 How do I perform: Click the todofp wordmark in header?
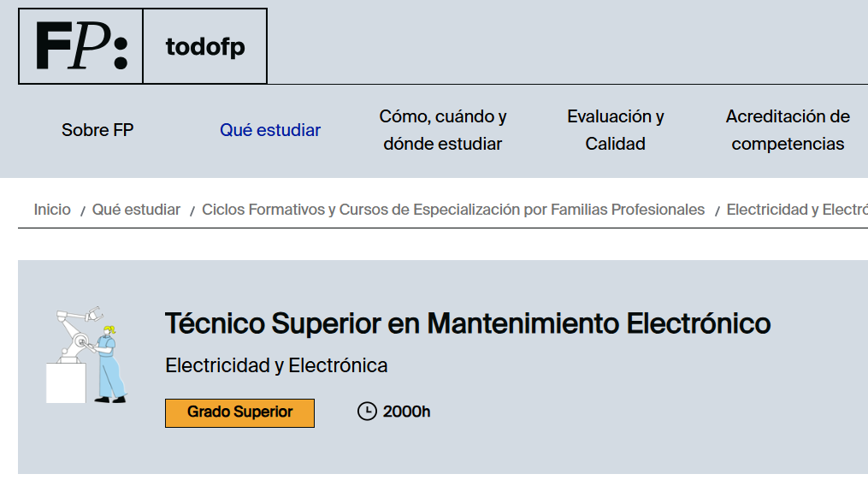point(205,46)
